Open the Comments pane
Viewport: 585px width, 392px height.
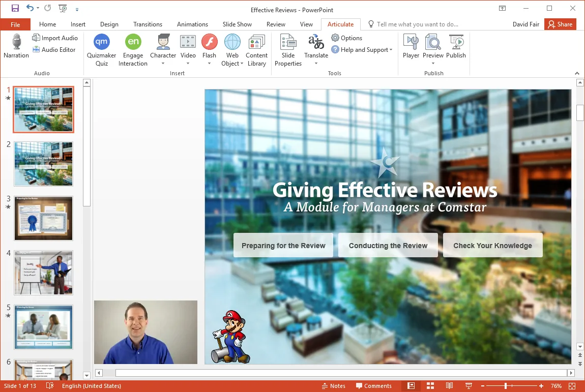(x=373, y=386)
